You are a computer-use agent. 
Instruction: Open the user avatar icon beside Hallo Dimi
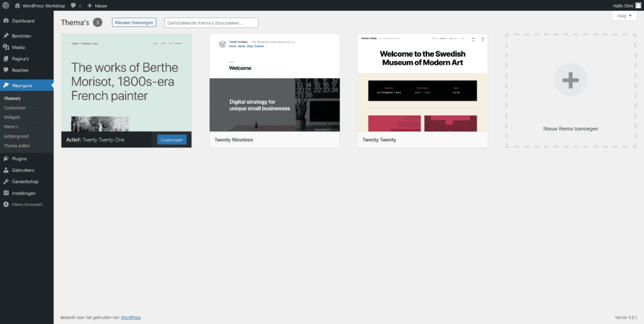[638, 6]
